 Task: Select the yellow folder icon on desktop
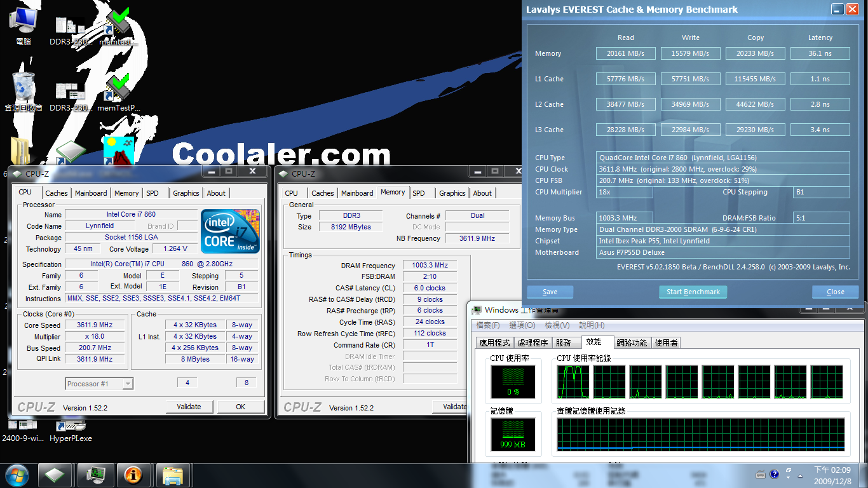pyautogui.click(x=20, y=151)
